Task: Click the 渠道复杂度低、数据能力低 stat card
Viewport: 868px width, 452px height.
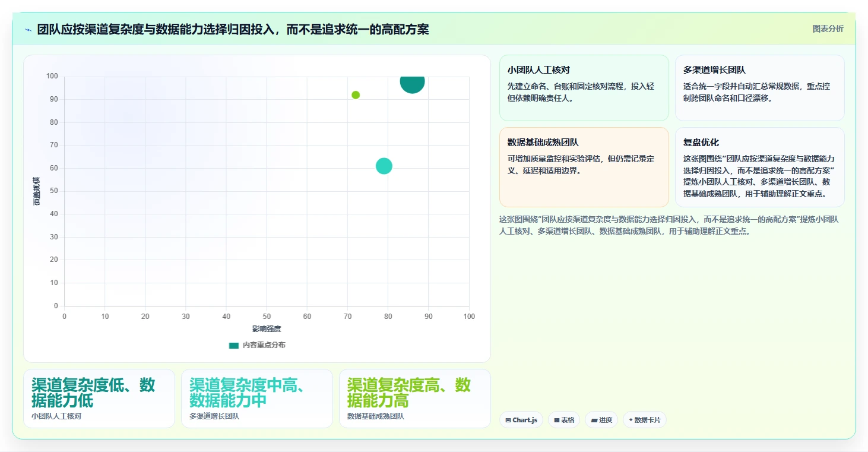Action: coord(99,399)
